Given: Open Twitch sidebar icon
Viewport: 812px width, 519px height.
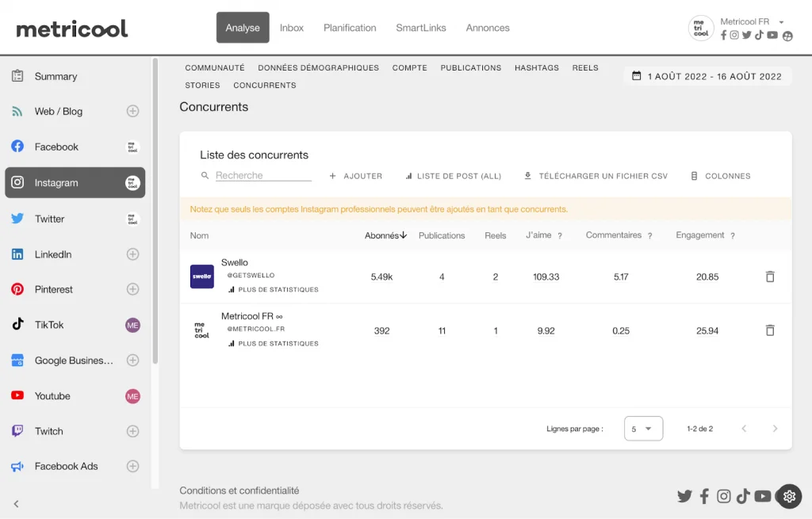Looking at the screenshot, I should (x=17, y=431).
